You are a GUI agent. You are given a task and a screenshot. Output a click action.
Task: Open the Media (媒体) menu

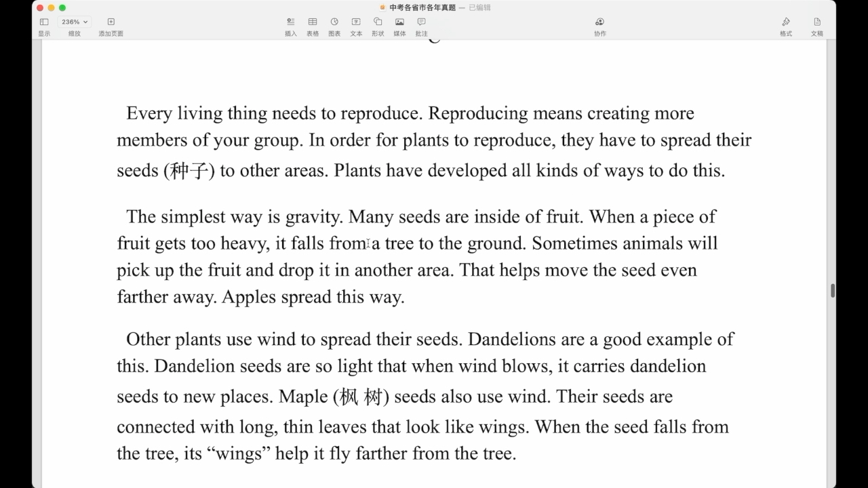(399, 22)
